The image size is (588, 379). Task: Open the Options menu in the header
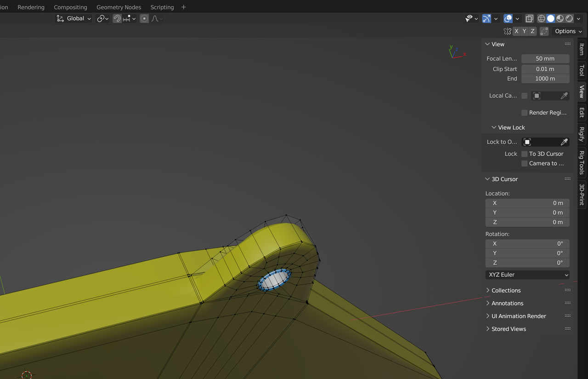tap(568, 31)
